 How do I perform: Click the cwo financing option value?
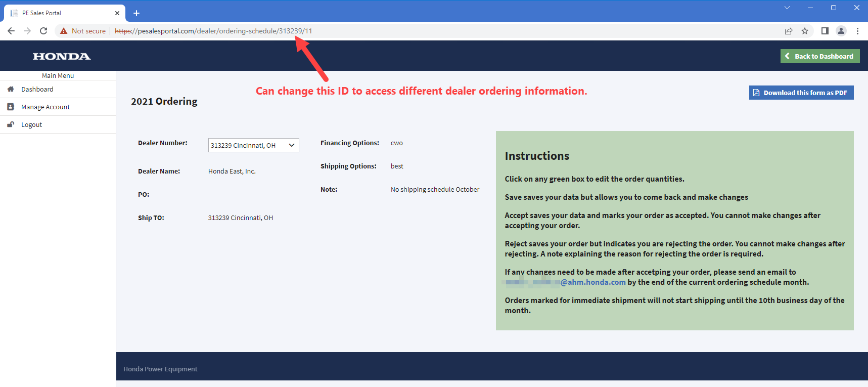[397, 143]
